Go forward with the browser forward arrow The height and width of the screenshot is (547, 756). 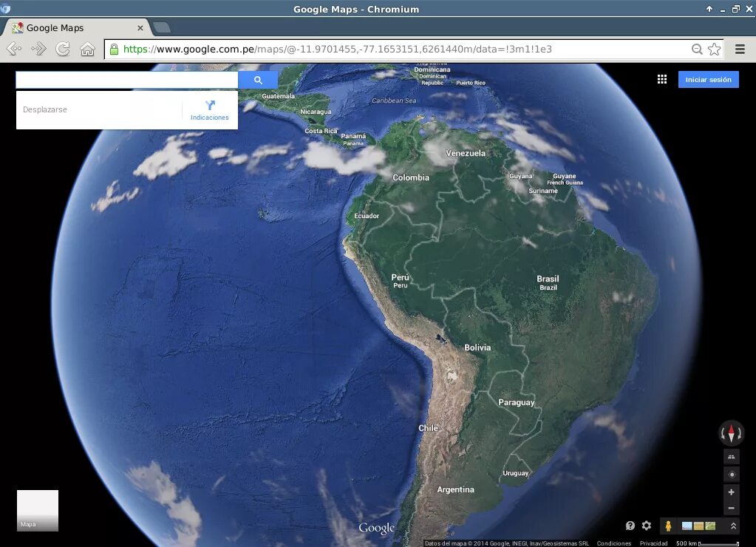coord(38,49)
